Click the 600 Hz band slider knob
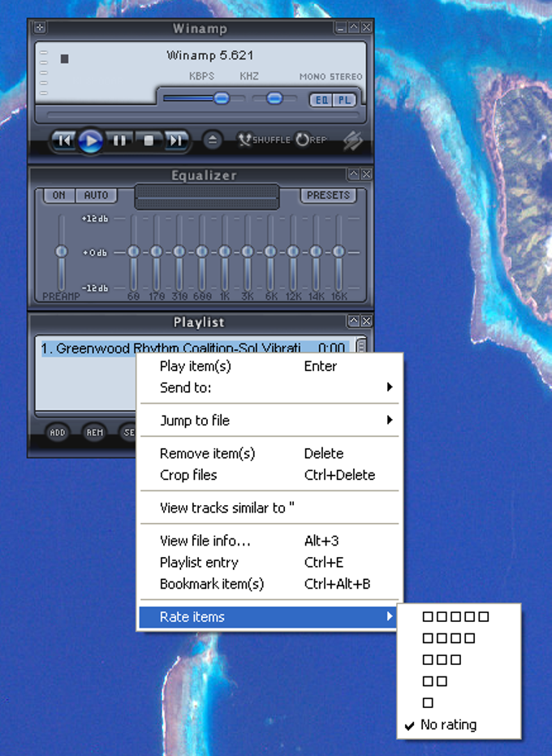The height and width of the screenshot is (756, 552). click(x=202, y=251)
